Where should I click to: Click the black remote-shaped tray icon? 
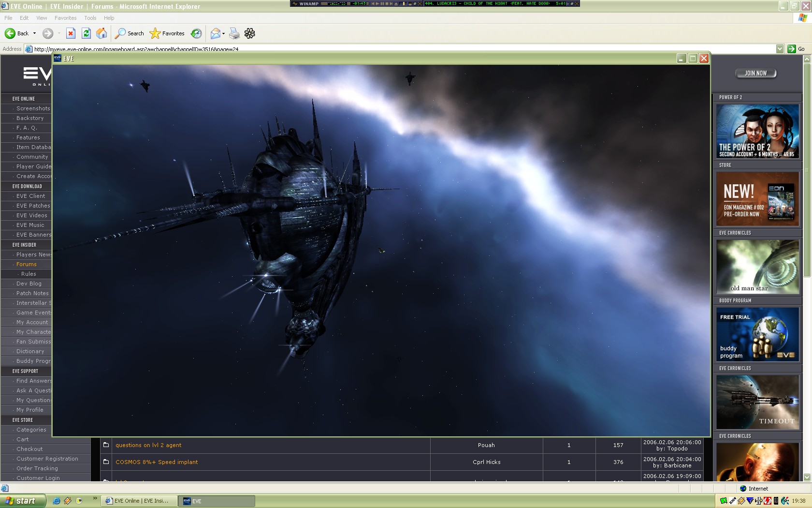(x=776, y=501)
